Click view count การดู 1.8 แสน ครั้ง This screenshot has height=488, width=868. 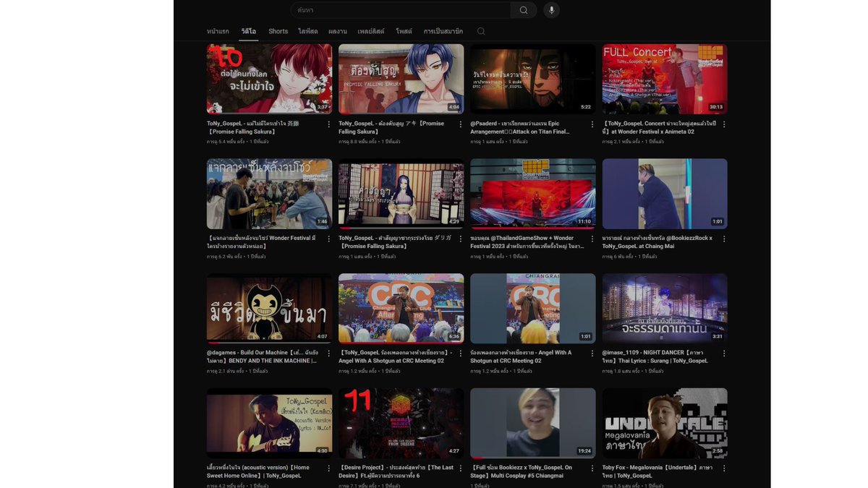(622, 371)
